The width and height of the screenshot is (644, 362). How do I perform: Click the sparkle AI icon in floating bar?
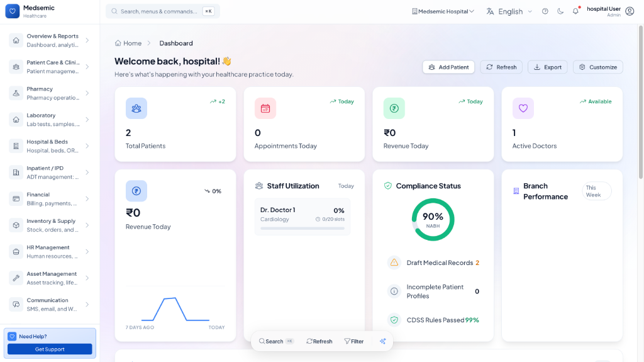pyautogui.click(x=382, y=341)
